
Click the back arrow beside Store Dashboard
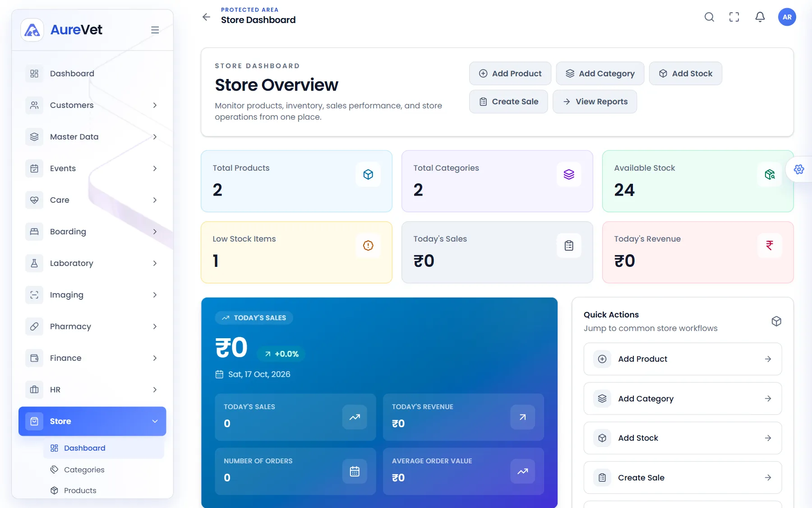click(x=206, y=17)
